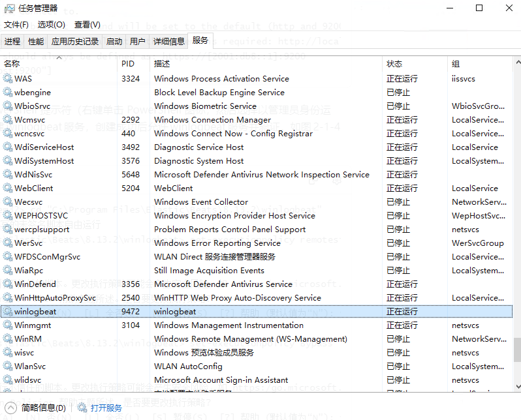Switch to the 性能 tab
This screenshot has height=420, width=521.
[x=36, y=42]
